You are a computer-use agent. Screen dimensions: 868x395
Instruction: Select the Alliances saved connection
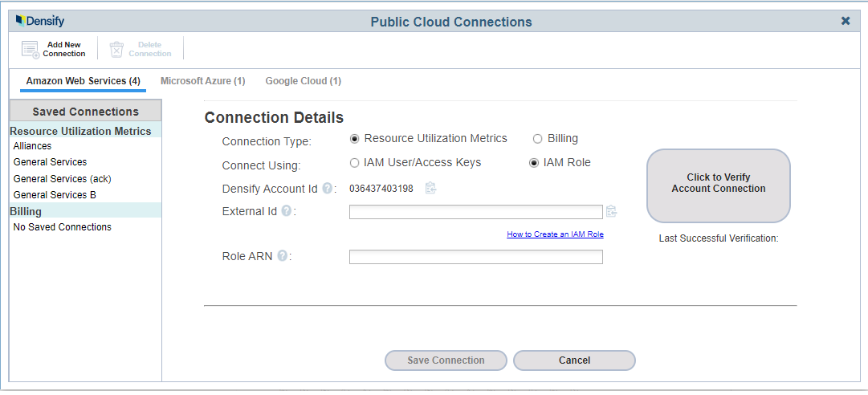[33, 146]
